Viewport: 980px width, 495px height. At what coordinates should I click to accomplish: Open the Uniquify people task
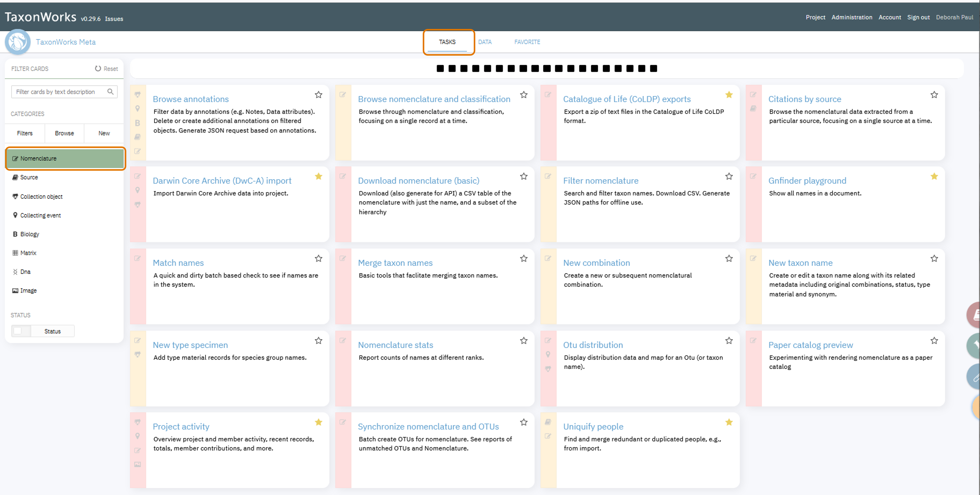[593, 427]
